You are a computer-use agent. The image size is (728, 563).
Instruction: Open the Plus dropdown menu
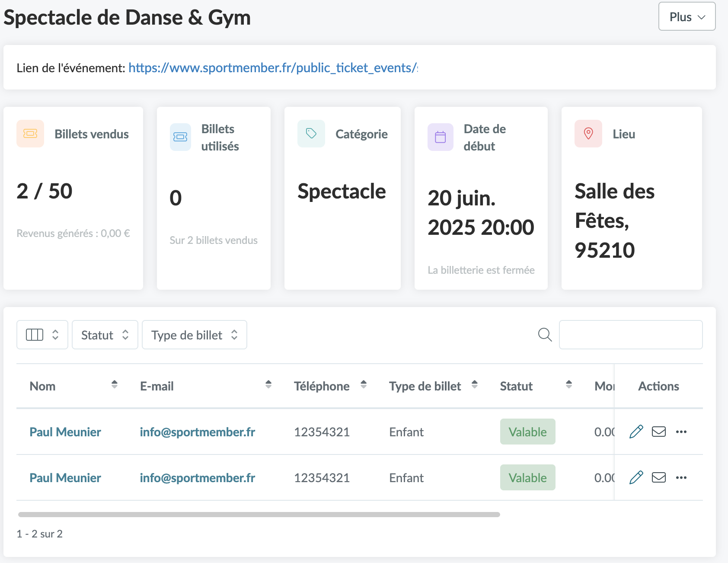[686, 17]
